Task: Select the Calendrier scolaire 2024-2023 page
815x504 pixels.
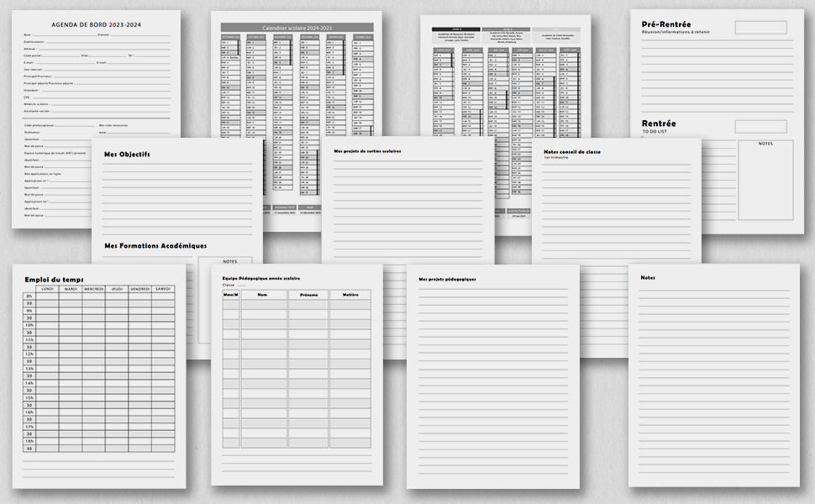Action: tap(295, 27)
